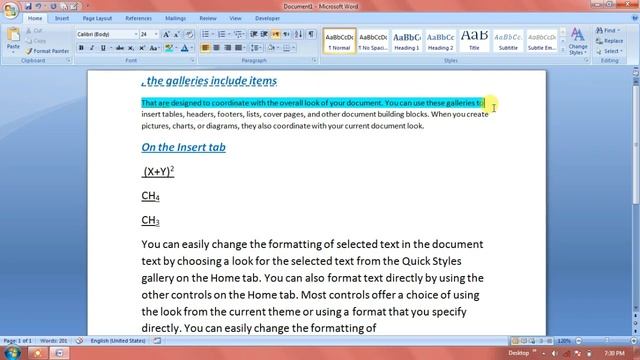Increase the paragraph indent
640x360 pixels.
tap(264, 34)
